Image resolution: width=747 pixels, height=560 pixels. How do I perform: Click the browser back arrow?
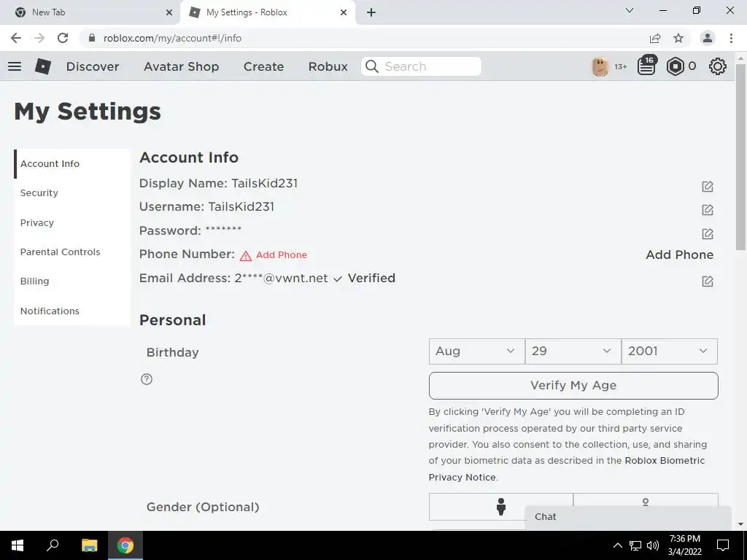pyautogui.click(x=16, y=38)
